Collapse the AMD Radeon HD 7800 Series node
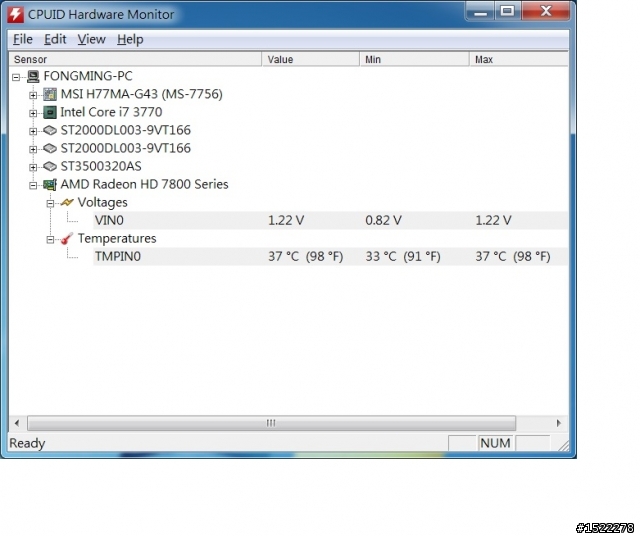Image resolution: width=640 pixels, height=536 pixels. [x=33, y=186]
